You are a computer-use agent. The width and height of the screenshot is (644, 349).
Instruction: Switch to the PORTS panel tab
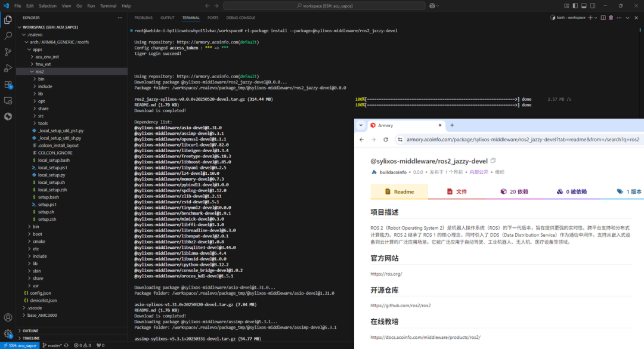click(213, 18)
